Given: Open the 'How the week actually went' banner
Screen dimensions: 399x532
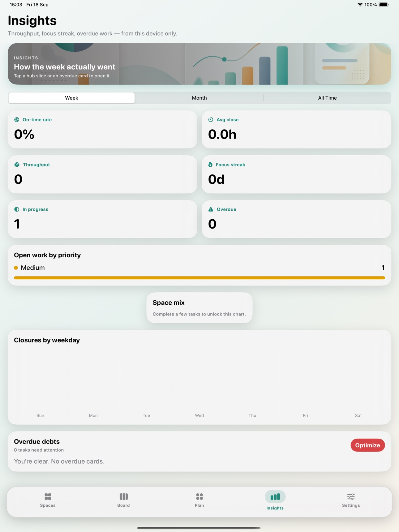Looking at the screenshot, I should coord(199,64).
